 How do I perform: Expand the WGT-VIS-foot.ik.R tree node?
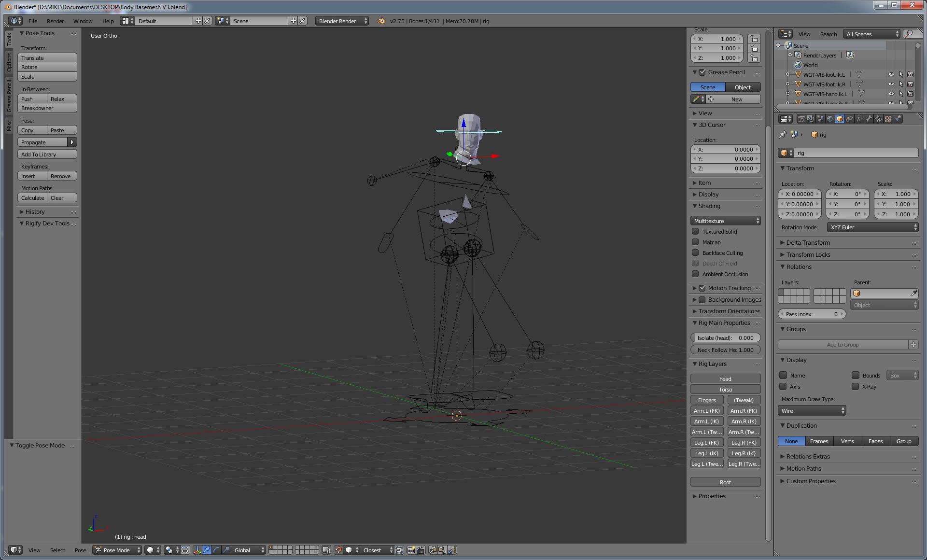pos(787,84)
